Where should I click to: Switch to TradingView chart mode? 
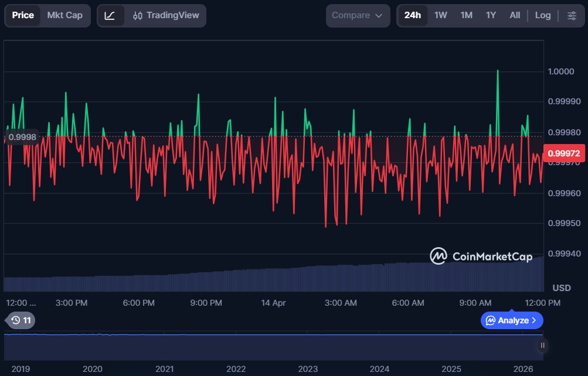click(166, 16)
